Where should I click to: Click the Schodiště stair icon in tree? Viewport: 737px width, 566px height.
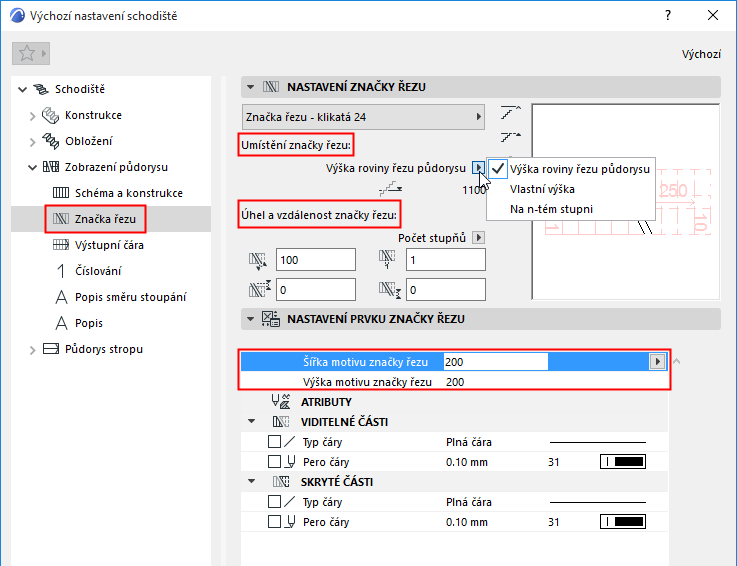pos(41,89)
